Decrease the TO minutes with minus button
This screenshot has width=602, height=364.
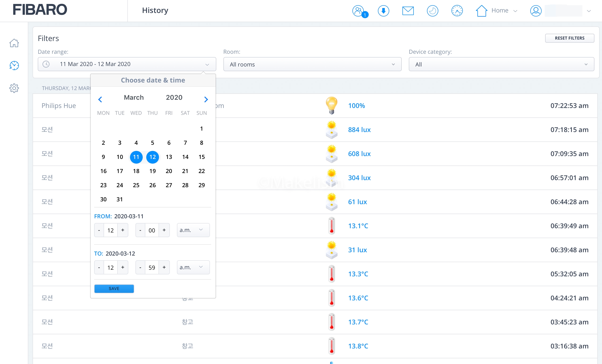pos(140,267)
